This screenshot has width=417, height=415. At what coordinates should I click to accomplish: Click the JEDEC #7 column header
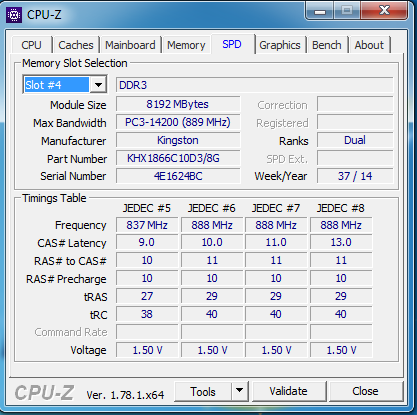point(276,208)
